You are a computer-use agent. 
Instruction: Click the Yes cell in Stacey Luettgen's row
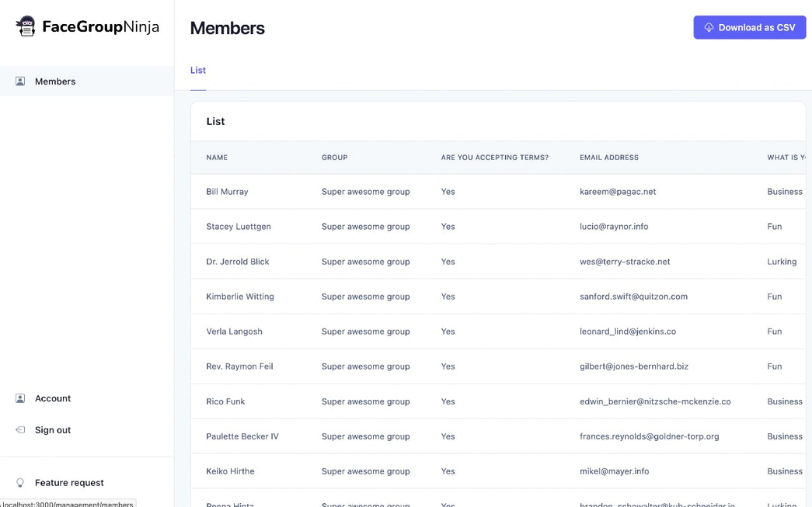(448, 227)
